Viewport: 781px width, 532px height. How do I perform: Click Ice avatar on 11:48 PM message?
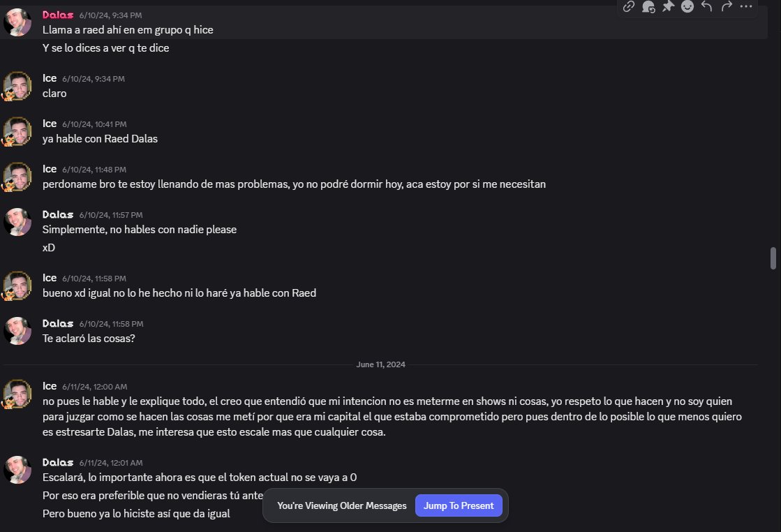17,177
